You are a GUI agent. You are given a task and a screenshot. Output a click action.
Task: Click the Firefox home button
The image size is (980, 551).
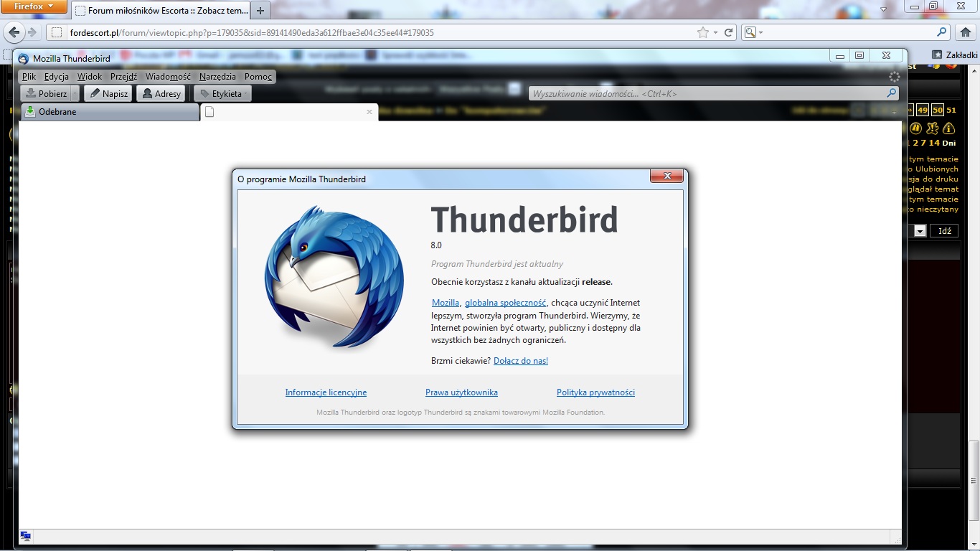click(x=965, y=32)
